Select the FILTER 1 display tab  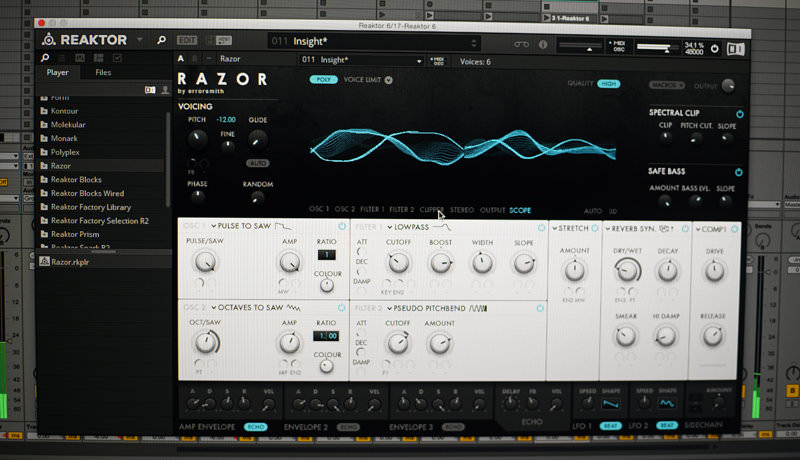click(371, 209)
